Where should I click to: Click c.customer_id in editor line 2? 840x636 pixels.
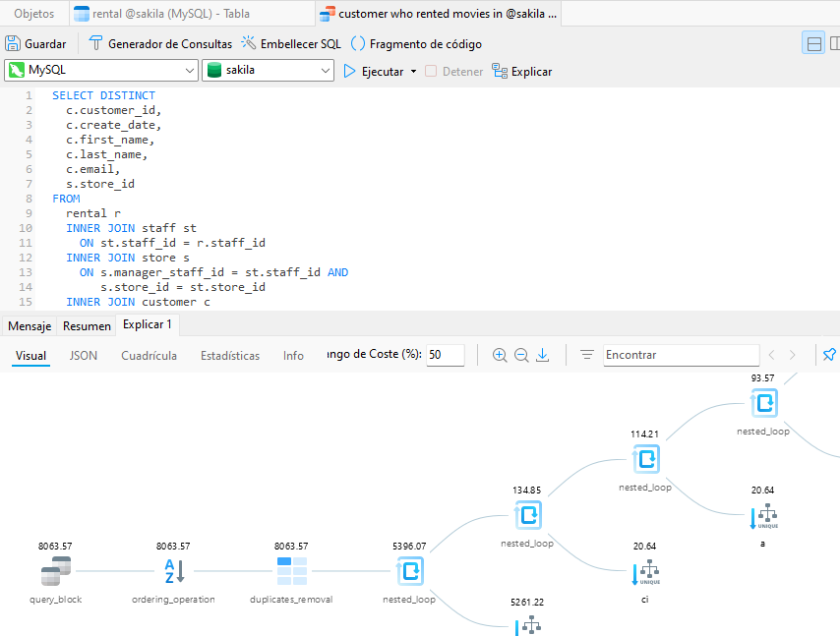tap(113, 110)
